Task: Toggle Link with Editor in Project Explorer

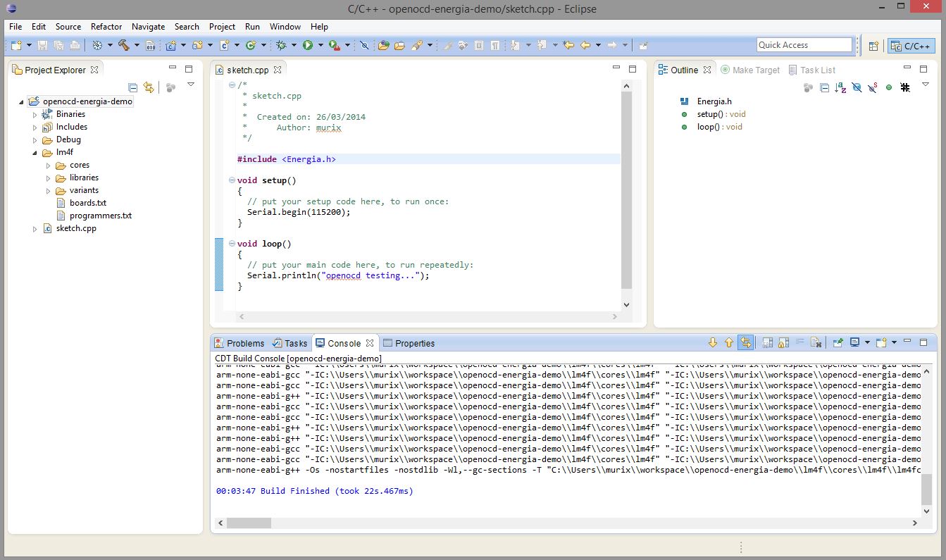Action: [x=149, y=87]
